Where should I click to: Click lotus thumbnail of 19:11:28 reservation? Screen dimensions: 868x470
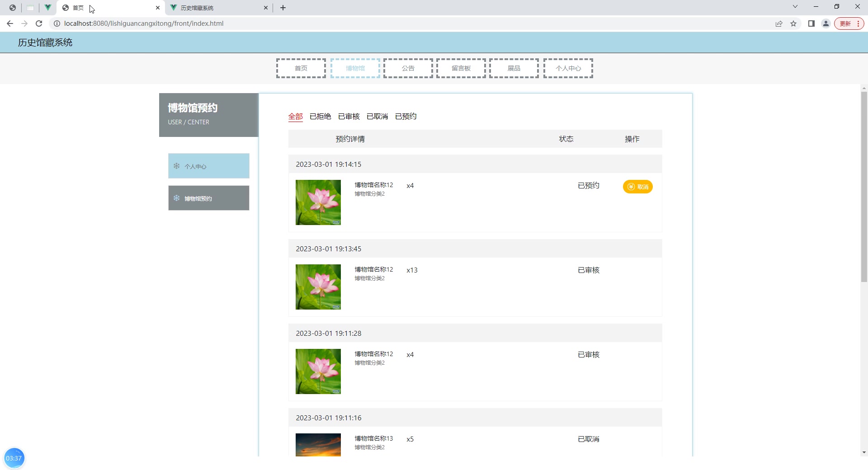coord(318,371)
